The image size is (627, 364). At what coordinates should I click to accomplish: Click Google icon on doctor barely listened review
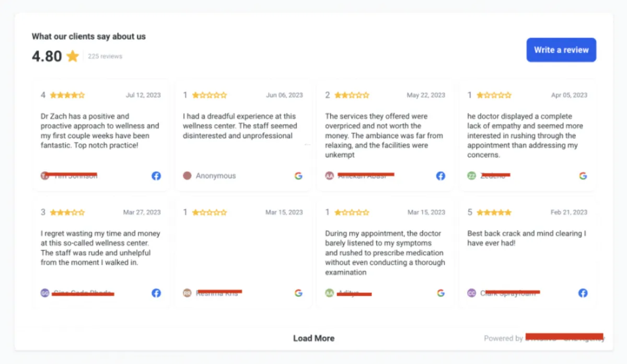click(x=440, y=293)
